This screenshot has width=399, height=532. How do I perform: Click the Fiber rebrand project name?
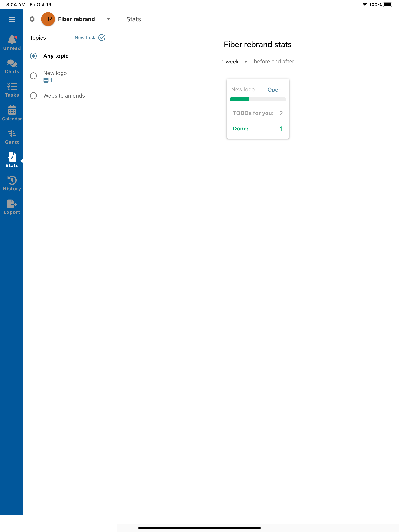pos(77,19)
